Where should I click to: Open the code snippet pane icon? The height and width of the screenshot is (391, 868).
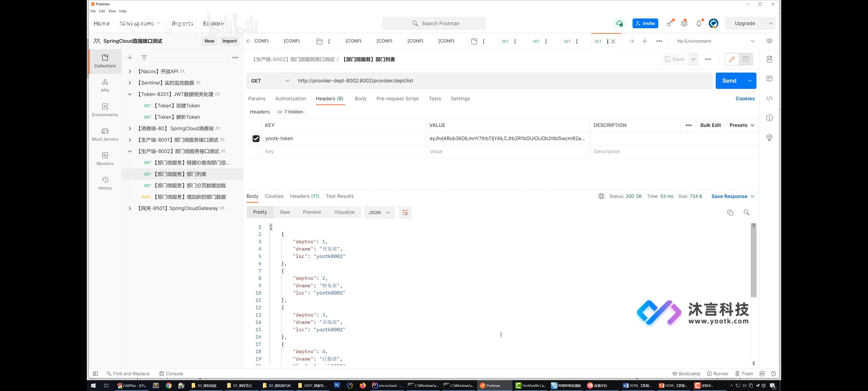tap(769, 98)
